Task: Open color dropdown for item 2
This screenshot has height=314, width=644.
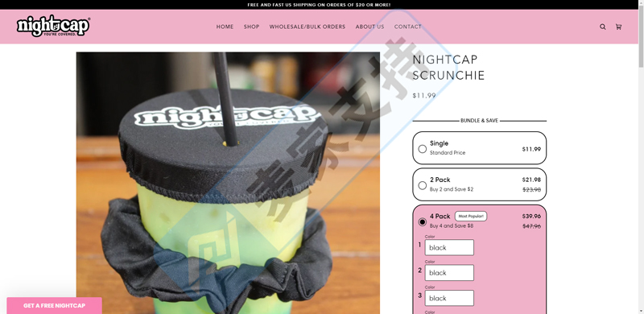Action: pos(449,272)
